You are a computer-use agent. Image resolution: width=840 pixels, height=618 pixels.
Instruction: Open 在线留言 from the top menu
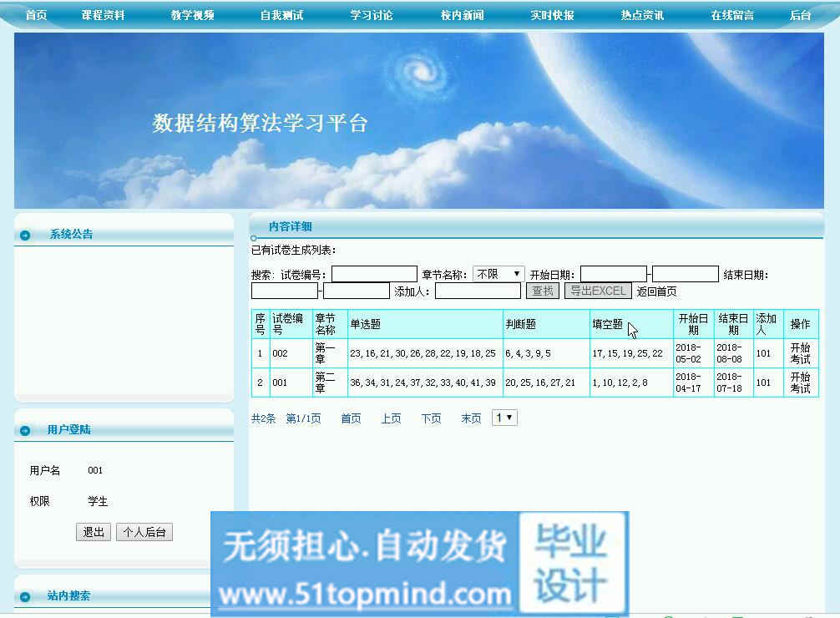coord(732,15)
